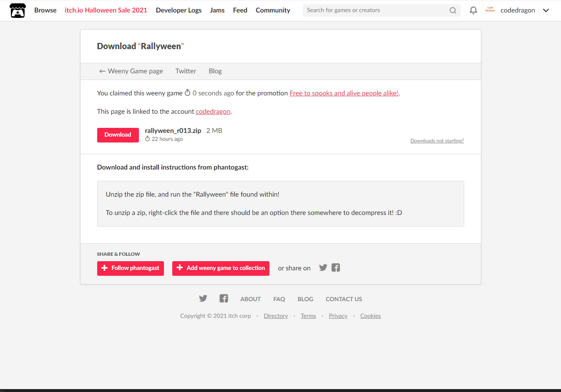Image resolution: width=561 pixels, height=392 pixels.
Task: Click the back arrow before Weeny Game page
Action: (102, 71)
